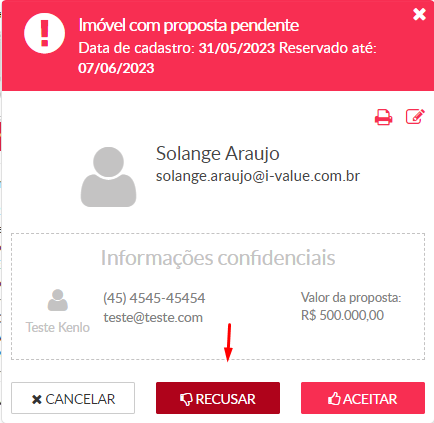Click the exclamation warning icon in header

[x=44, y=33]
